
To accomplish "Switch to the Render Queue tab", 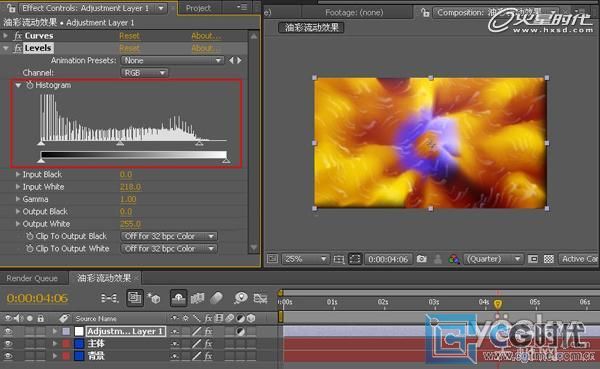I will pos(32,278).
